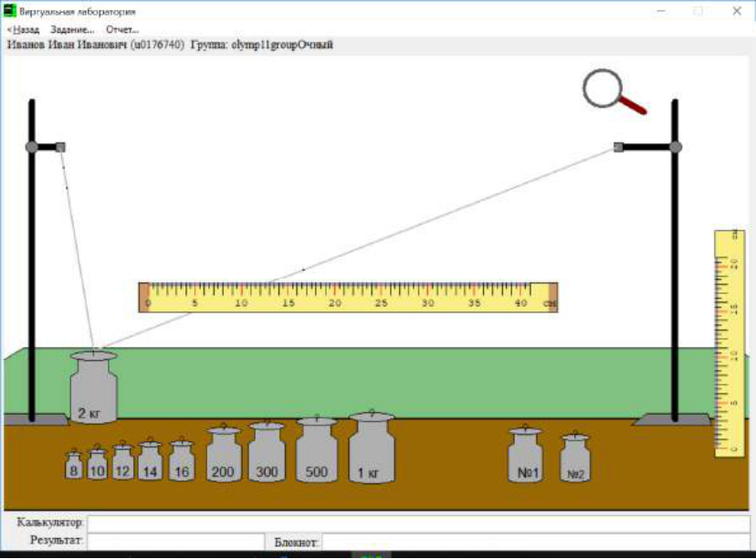The width and height of the screenshot is (756, 559).
Task: Select the 10 gram weight
Action: tap(97, 463)
